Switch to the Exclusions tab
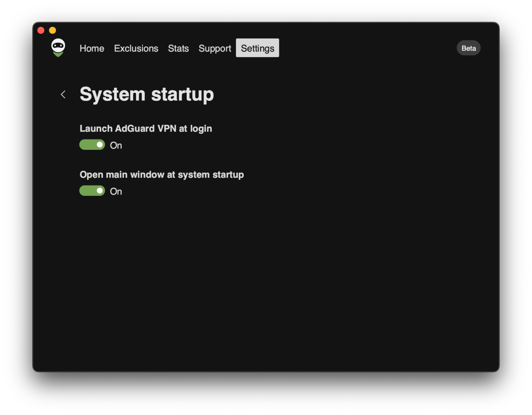532x415 pixels. [x=136, y=48]
